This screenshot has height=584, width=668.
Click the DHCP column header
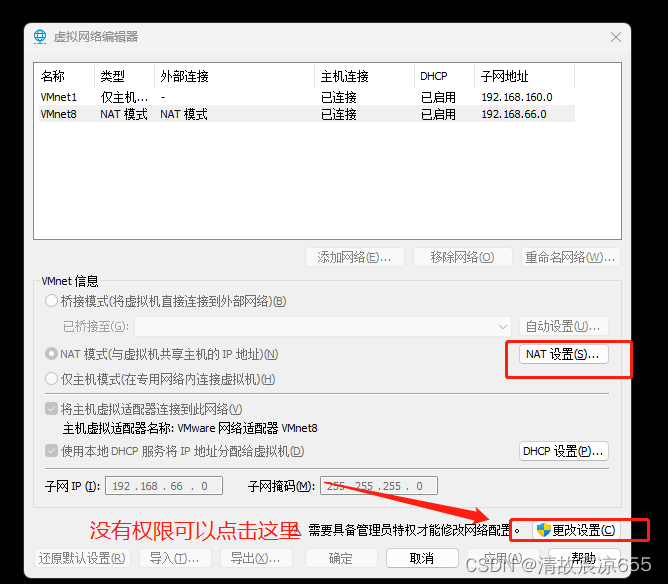click(444, 76)
